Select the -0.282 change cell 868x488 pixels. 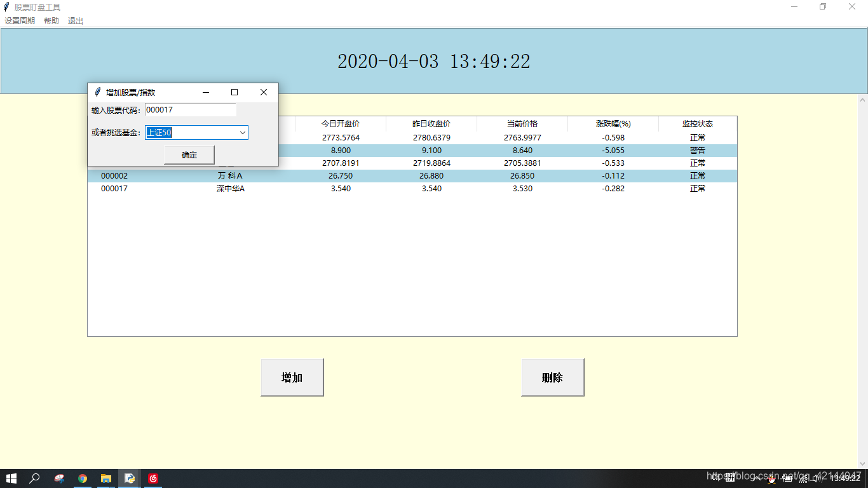tap(613, 189)
